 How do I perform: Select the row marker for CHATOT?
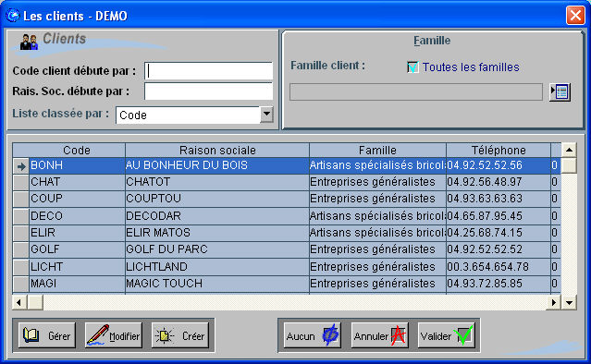20,182
